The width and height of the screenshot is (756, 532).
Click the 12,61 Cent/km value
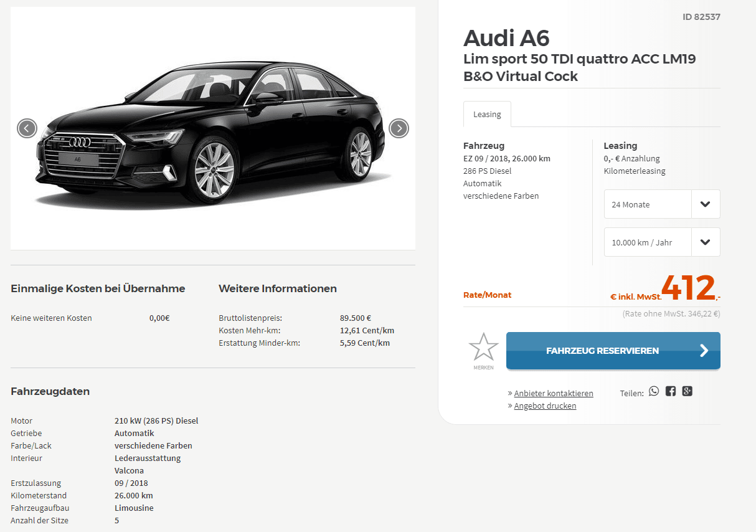click(367, 330)
